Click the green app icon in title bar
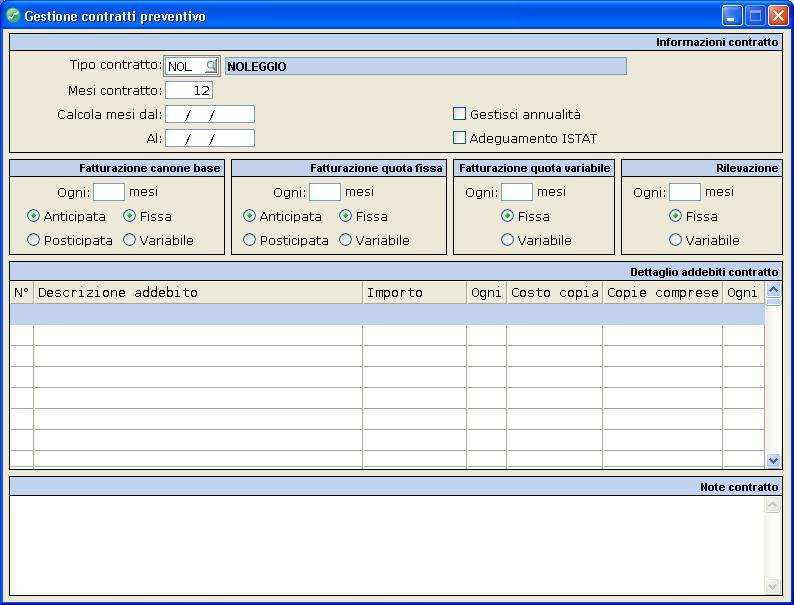The width and height of the screenshot is (794, 605). [13, 16]
